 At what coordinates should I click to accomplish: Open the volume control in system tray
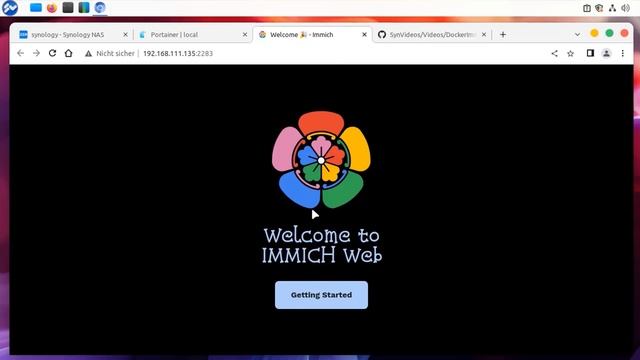pos(625,8)
